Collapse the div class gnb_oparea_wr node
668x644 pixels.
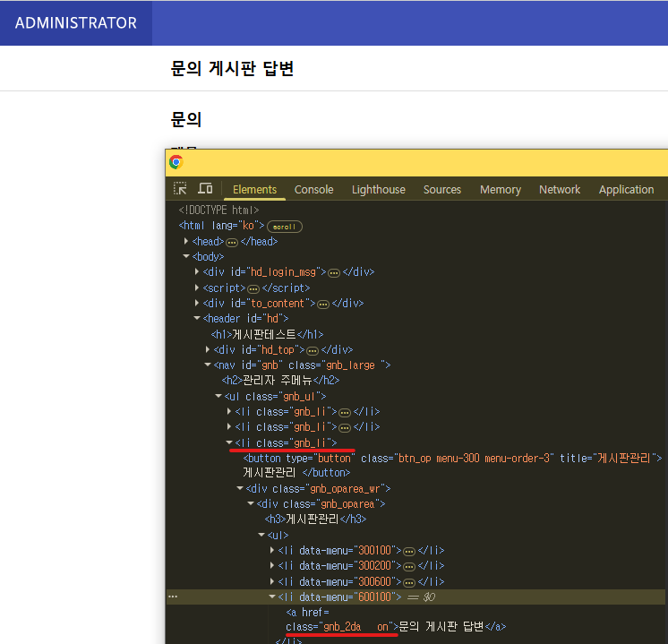click(240, 488)
